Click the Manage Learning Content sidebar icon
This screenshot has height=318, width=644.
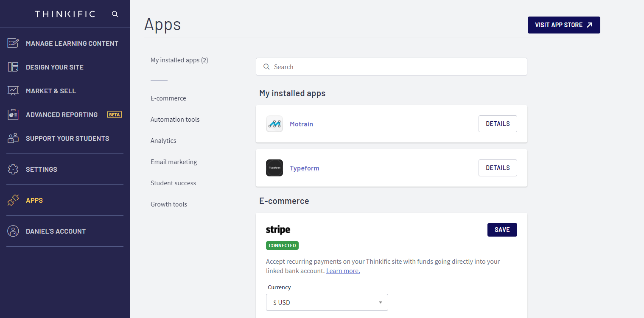[x=13, y=43]
